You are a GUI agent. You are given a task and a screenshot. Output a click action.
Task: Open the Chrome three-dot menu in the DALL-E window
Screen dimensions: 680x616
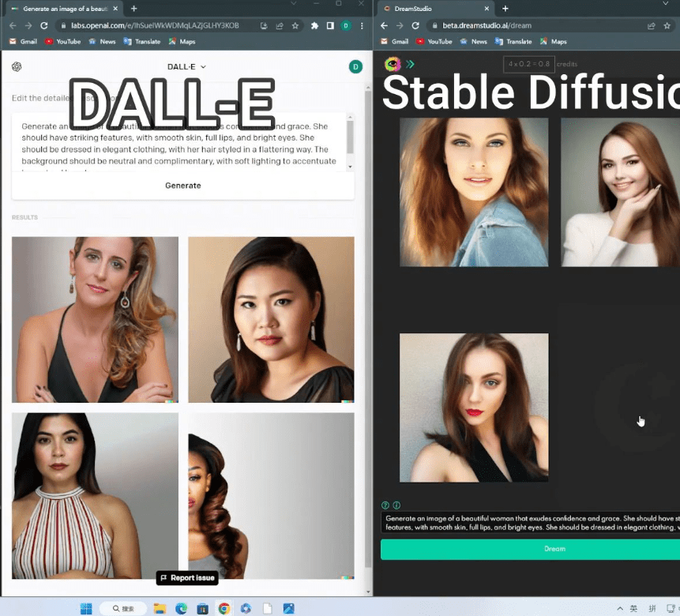(x=362, y=25)
